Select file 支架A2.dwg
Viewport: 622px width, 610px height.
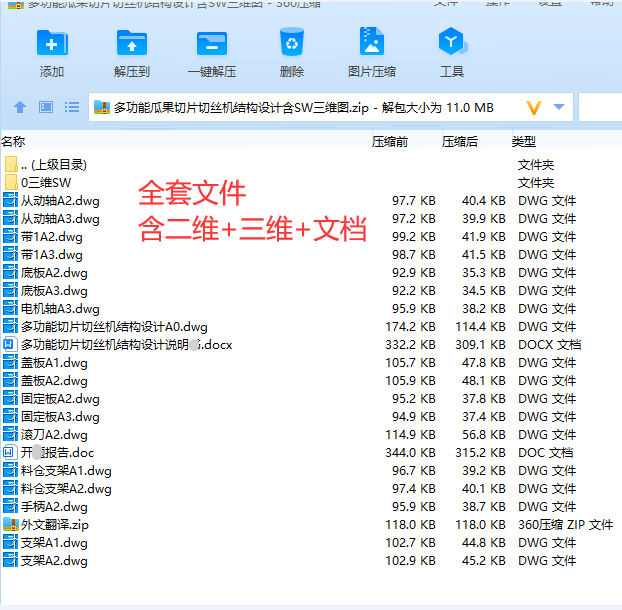54,561
